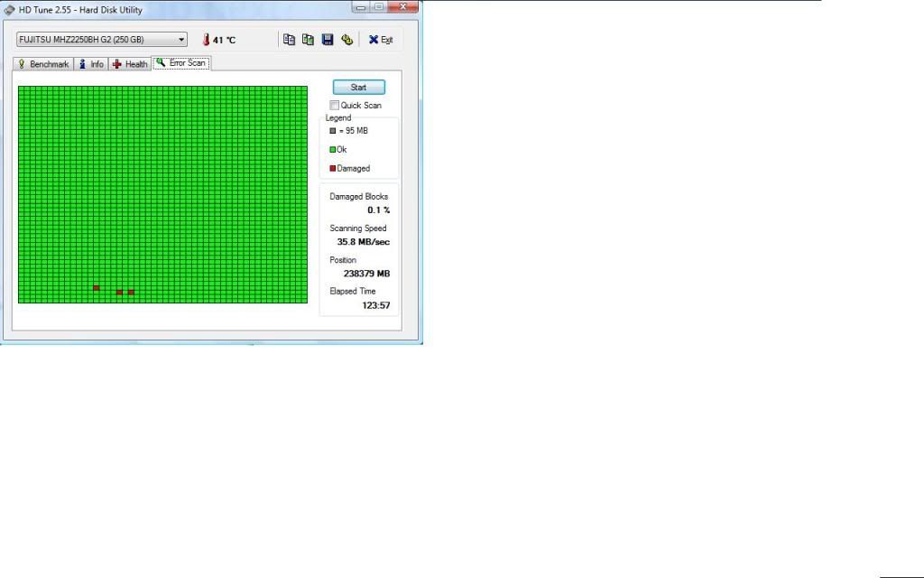Click the 41 °C temperature reading

coord(224,40)
